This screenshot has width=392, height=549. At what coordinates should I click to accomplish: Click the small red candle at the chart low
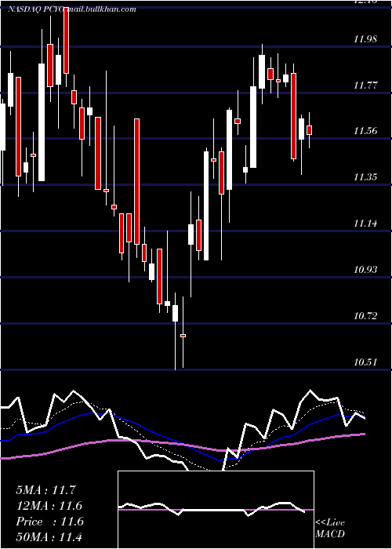click(x=183, y=336)
